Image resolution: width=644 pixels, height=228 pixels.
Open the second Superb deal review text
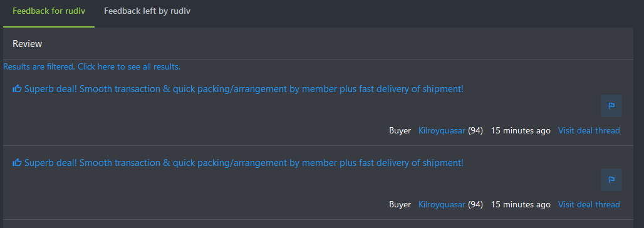244,163
